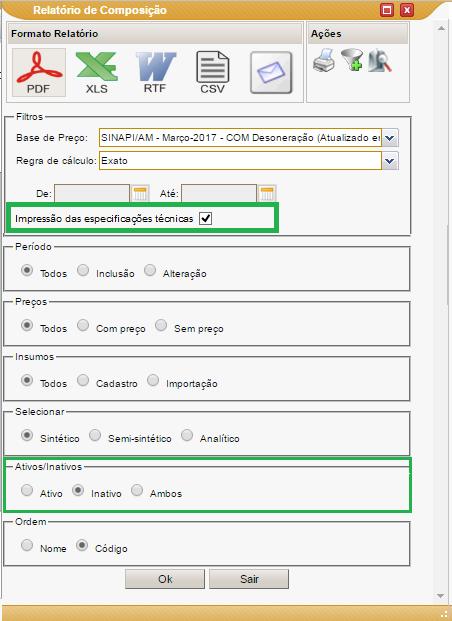Expand the Regra de cálculo dropdown arrow
The image size is (452, 621).
pos(390,161)
